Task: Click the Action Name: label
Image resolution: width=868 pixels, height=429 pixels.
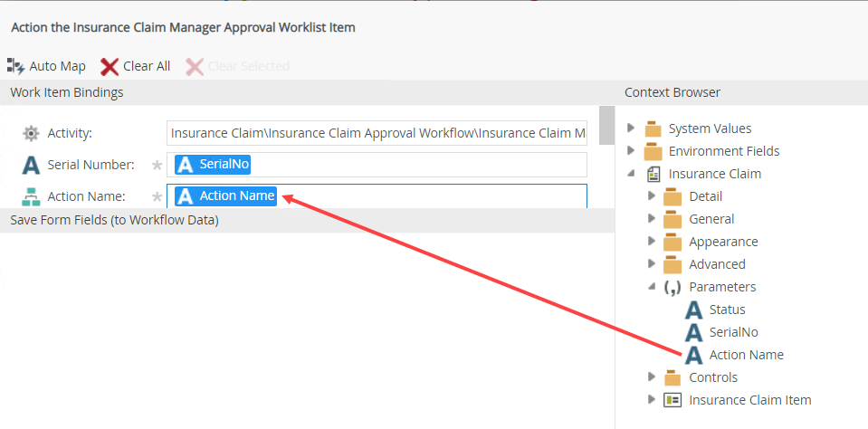Action: tap(86, 196)
